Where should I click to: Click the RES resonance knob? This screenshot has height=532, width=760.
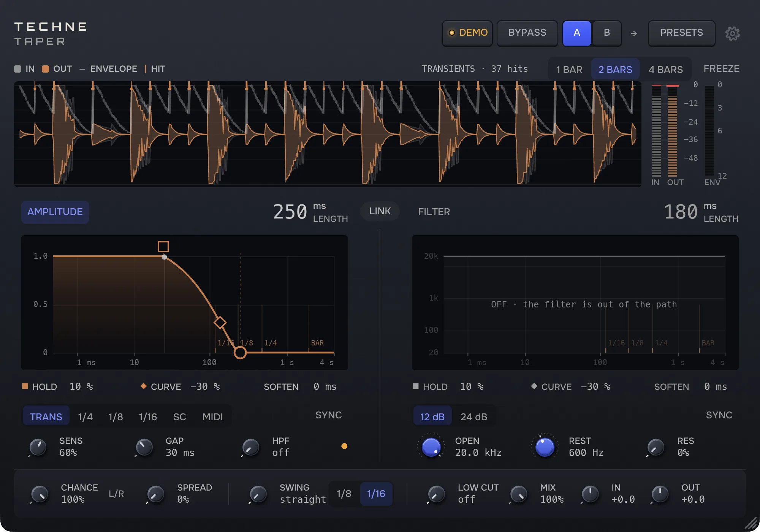tap(656, 447)
